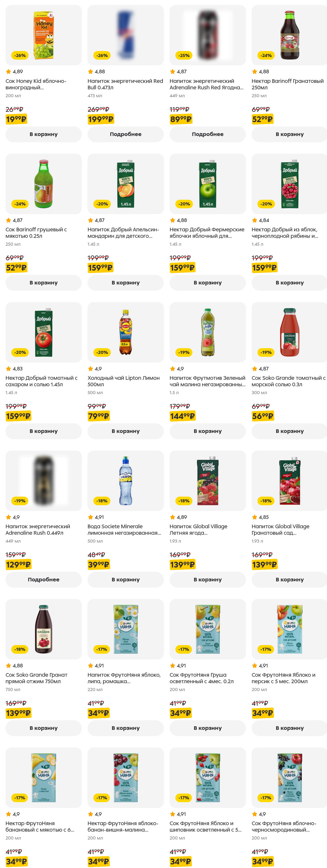Open the Нектар Добрый томатный product title
Screen dimensions: 327x868
[42, 381]
